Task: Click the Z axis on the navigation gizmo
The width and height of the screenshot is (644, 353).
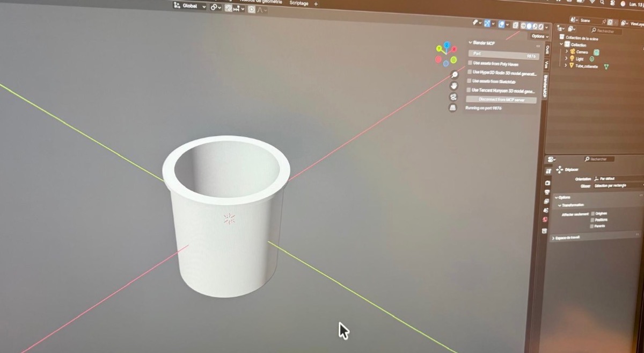Action: (447, 45)
